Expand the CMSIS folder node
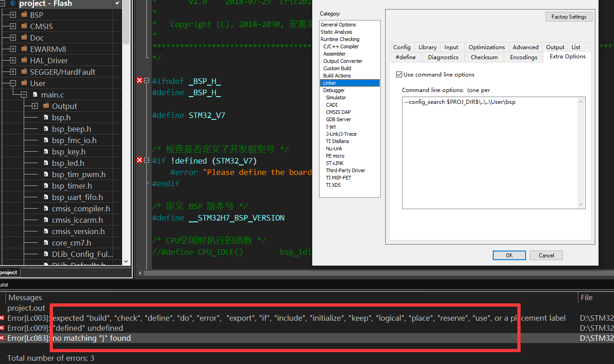 pyautogui.click(x=13, y=26)
